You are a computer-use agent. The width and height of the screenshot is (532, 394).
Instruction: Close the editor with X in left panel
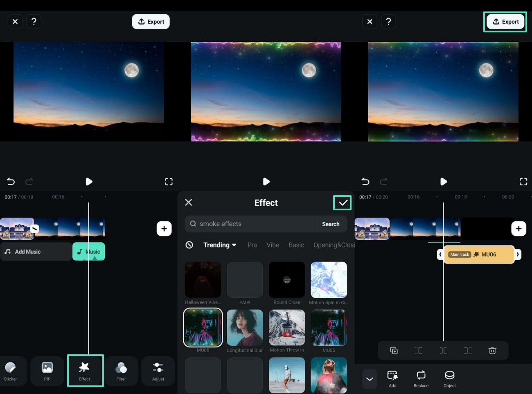pos(15,21)
